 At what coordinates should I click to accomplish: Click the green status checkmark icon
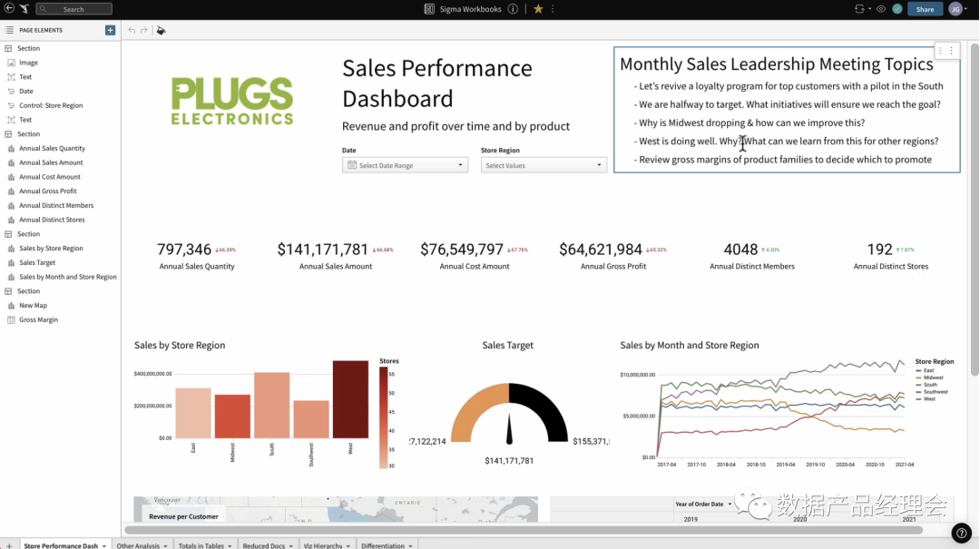pos(897,9)
